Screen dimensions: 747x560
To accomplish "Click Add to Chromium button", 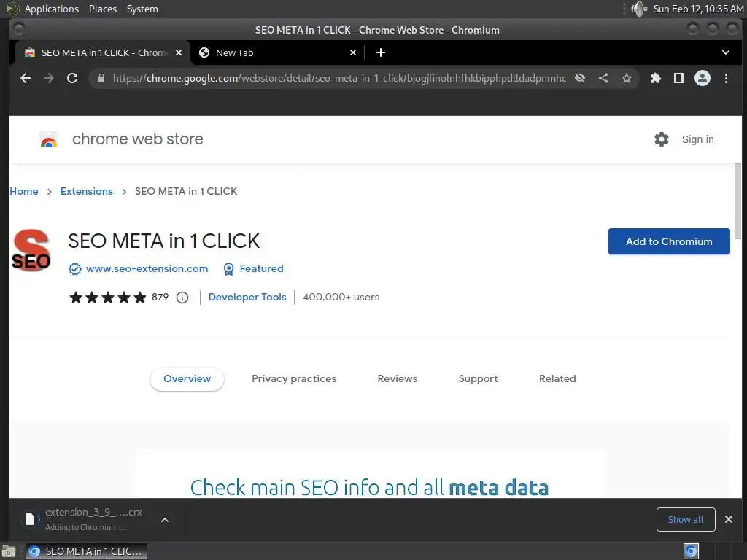I will pos(669,241).
